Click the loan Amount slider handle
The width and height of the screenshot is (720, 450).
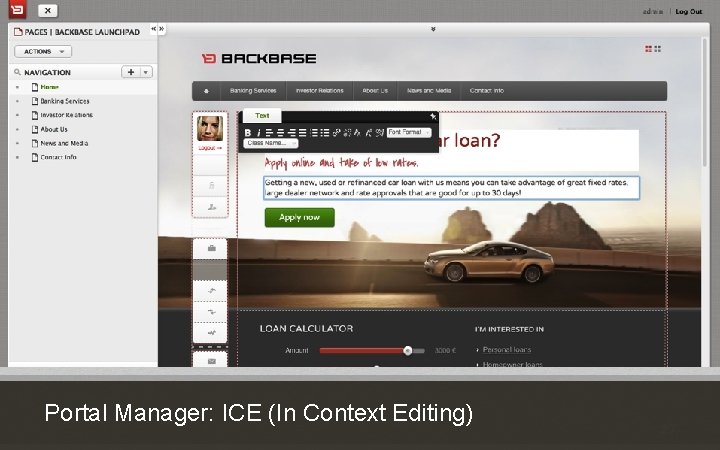tap(408, 351)
